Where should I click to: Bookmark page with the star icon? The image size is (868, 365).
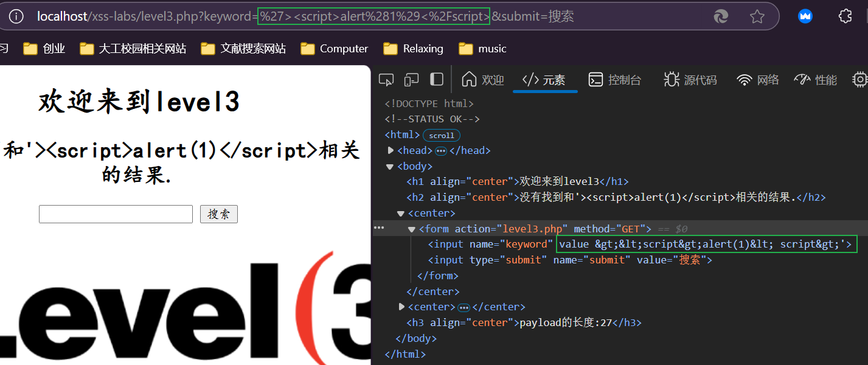coord(757,16)
